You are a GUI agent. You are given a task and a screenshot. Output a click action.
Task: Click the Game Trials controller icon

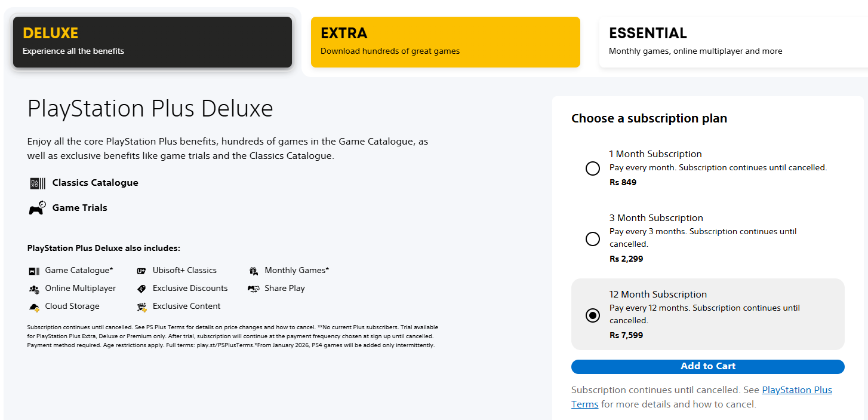(x=37, y=208)
